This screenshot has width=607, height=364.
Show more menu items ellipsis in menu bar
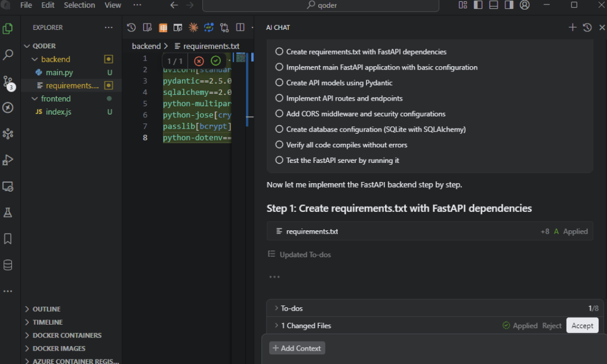point(138,5)
